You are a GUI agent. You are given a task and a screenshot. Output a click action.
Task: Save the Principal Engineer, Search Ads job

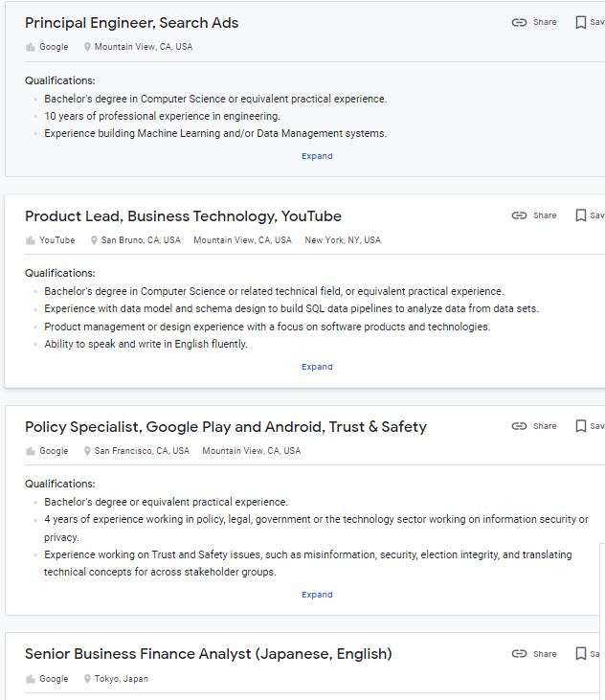point(581,22)
